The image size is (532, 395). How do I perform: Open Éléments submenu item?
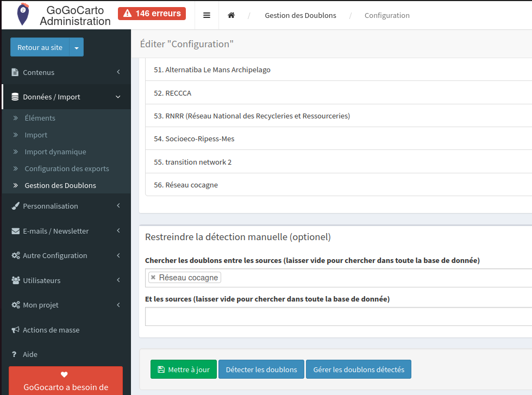tap(40, 118)
